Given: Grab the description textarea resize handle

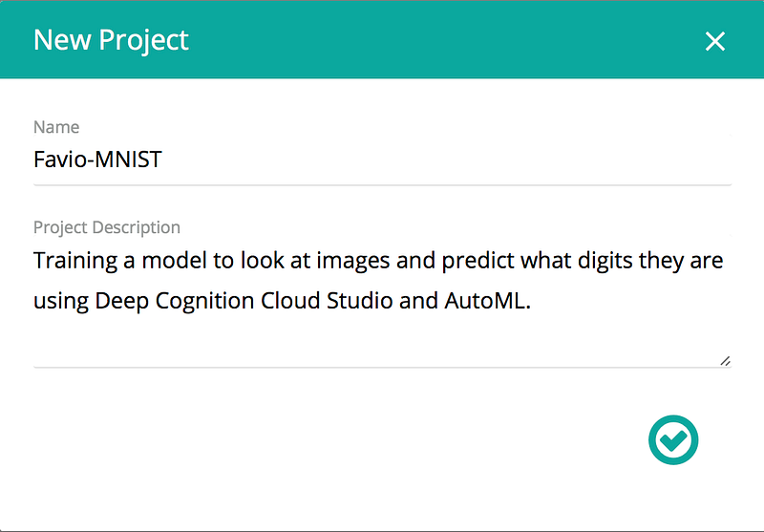Looking at the screenshot, I should 725,360.
